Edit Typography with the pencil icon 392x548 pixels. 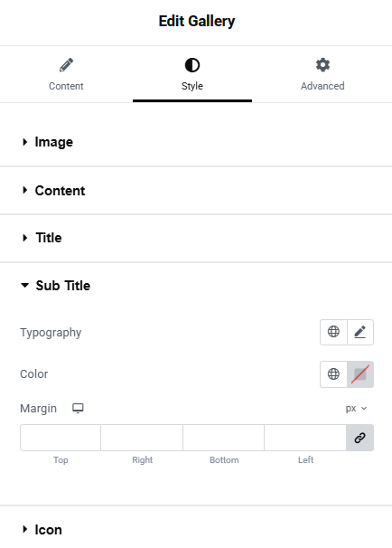360,332
